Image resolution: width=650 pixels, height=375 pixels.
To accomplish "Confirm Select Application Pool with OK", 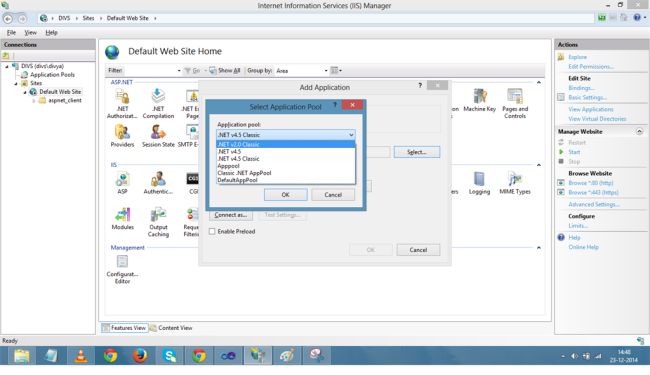I will pyautogui.click(x=286, y=195).
